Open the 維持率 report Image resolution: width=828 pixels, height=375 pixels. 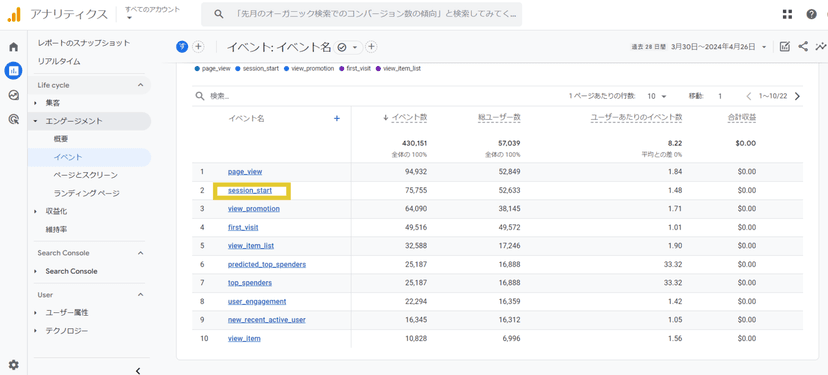pyautogui.click(x=56, y=230)
